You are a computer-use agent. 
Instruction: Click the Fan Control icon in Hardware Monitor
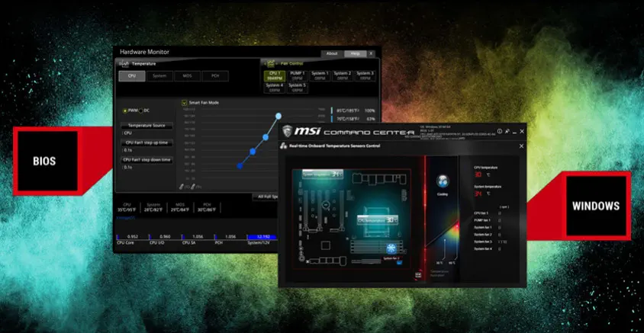tap(271, 63)
